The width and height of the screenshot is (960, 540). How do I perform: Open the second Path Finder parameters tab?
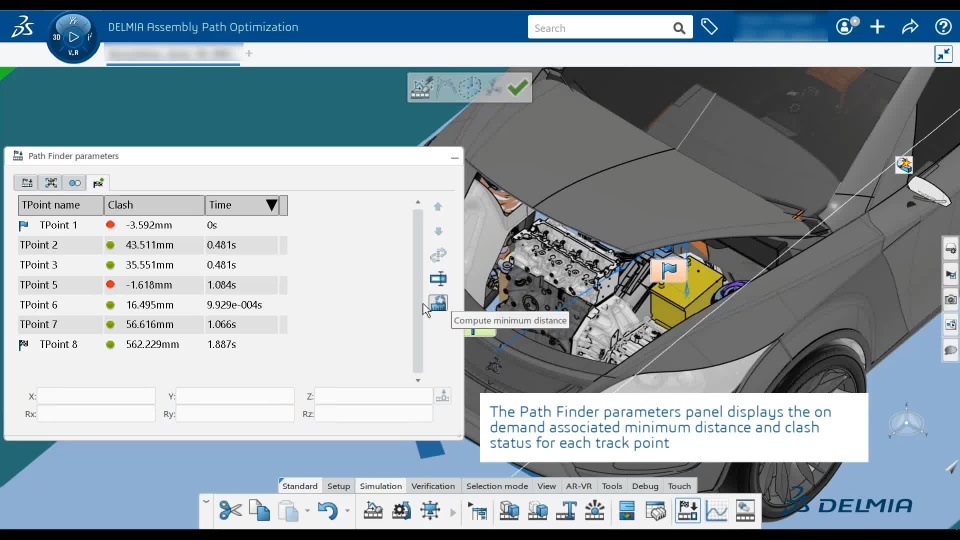(51, 182)
